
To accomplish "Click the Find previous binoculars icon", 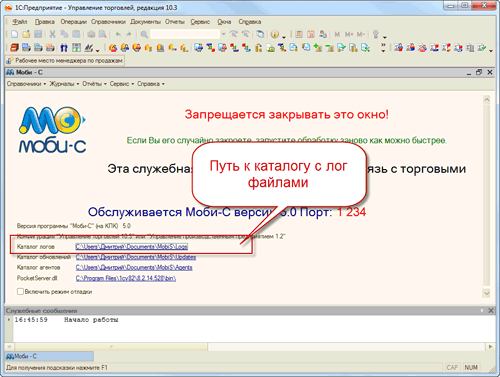I will click(x=234, y=34).
